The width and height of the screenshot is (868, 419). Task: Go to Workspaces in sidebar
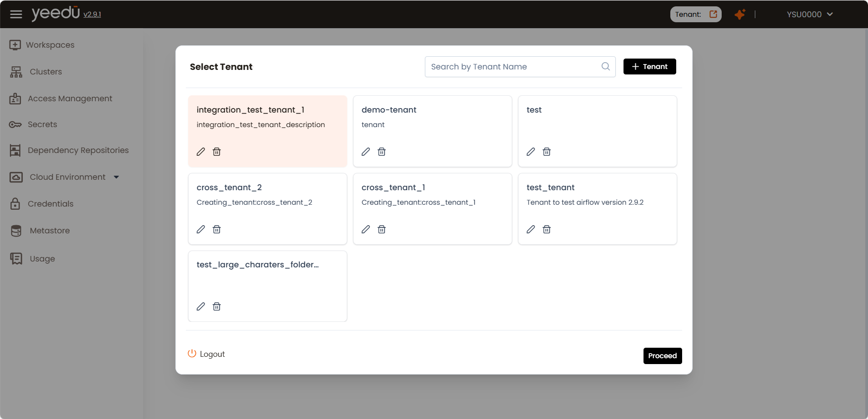50,45
